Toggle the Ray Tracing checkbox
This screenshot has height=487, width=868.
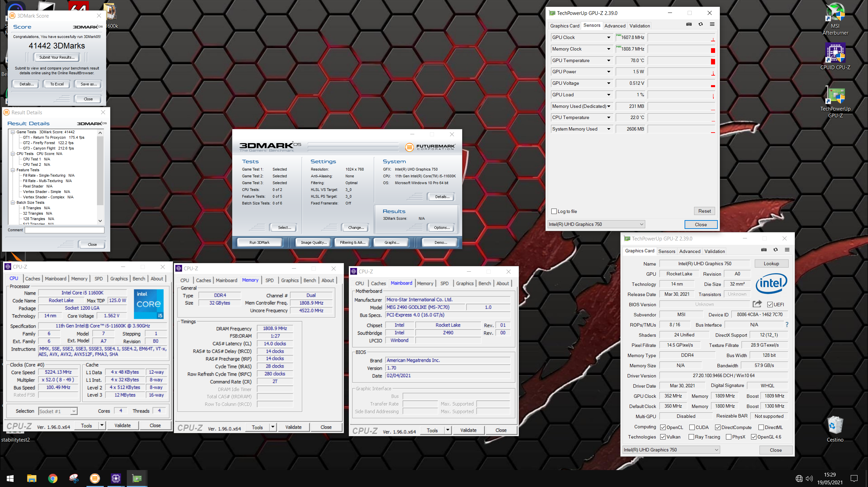pyautogui.click(x=691, y=437)
